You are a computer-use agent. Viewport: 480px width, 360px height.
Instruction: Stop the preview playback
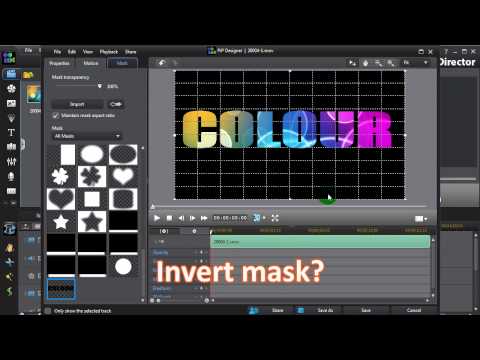pyautogui.click(x=169, y=218)
